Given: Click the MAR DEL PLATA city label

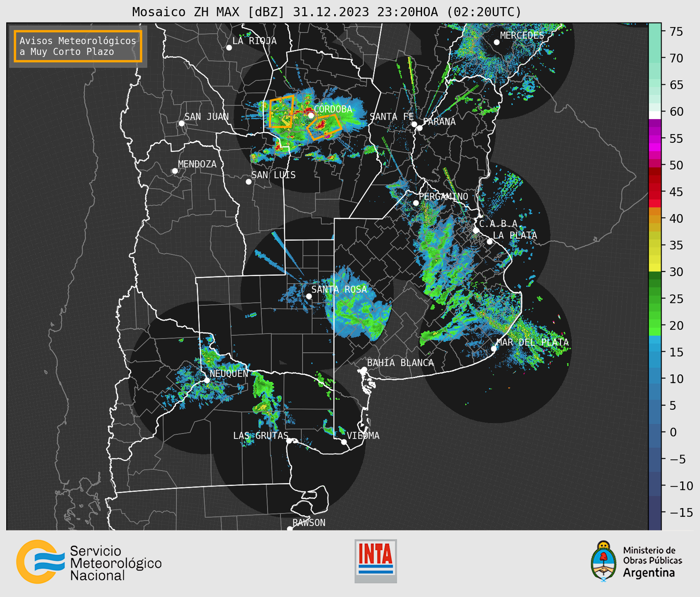Looking at the screenshot, I should coord(533,343).
